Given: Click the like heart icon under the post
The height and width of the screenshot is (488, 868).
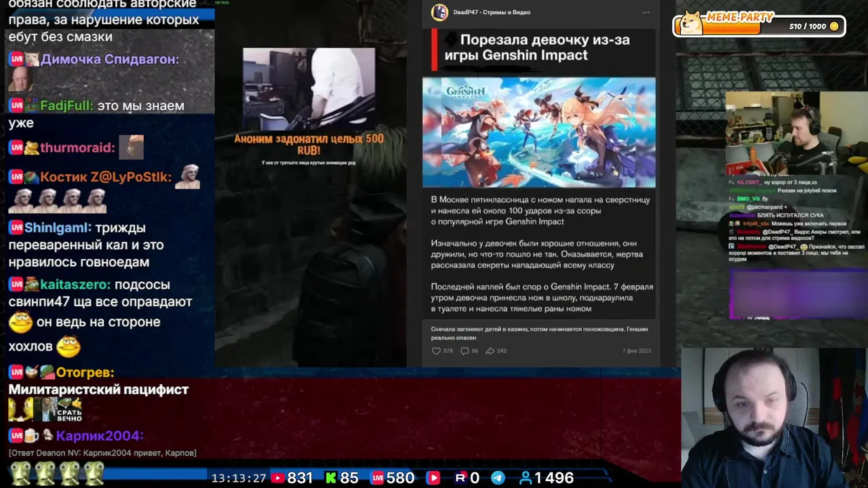Looking at the screenshot, I should (436, 351).
